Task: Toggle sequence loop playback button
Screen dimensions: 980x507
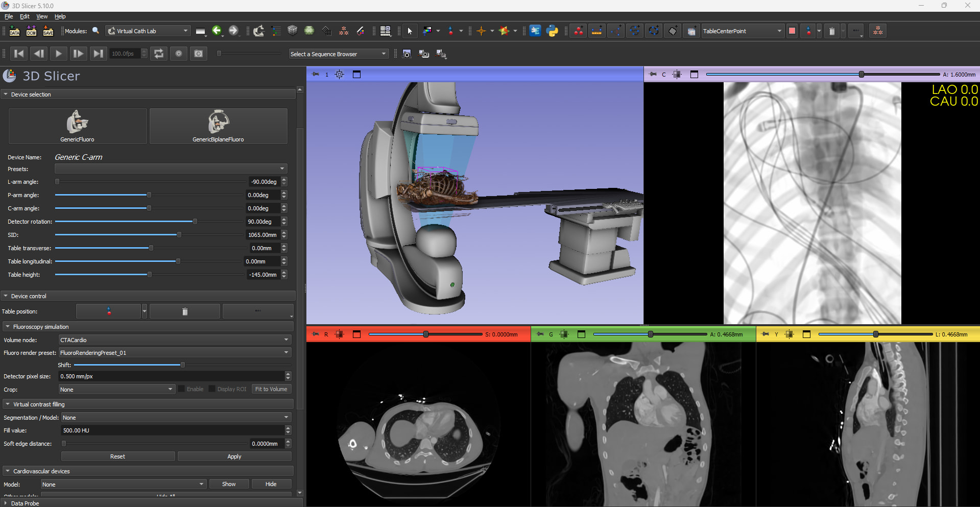Action: 159,54
